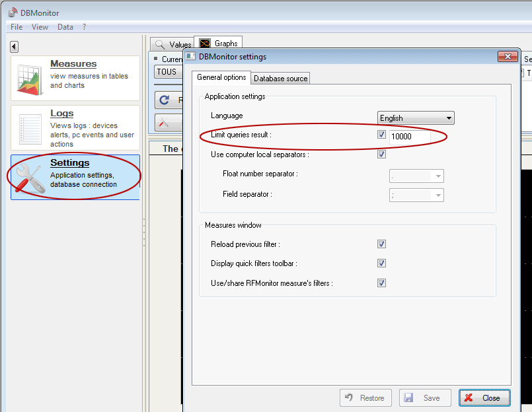Click the query limit field showing 10000
The width and height of the screenshot is (532, 412).
[x=410, y=136]
